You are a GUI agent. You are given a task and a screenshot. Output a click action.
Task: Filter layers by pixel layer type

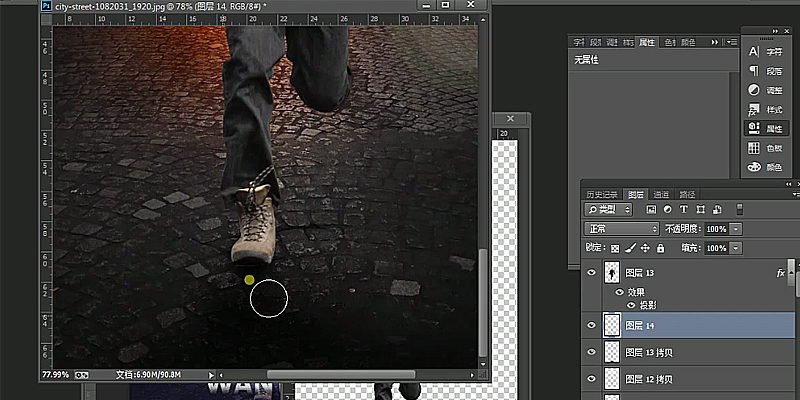651,209
